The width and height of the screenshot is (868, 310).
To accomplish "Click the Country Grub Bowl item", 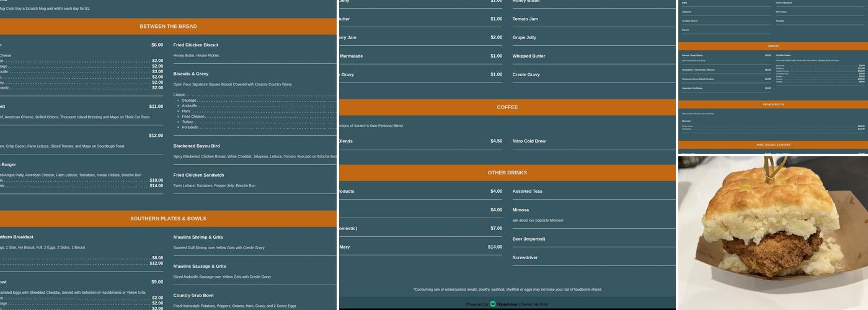I will click(193, 296).
